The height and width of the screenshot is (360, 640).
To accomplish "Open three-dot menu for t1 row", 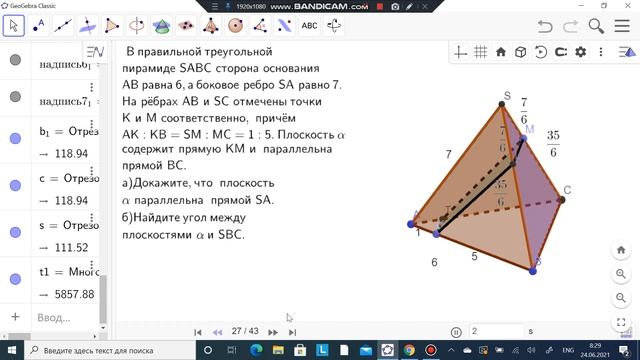I will [91, 264].
